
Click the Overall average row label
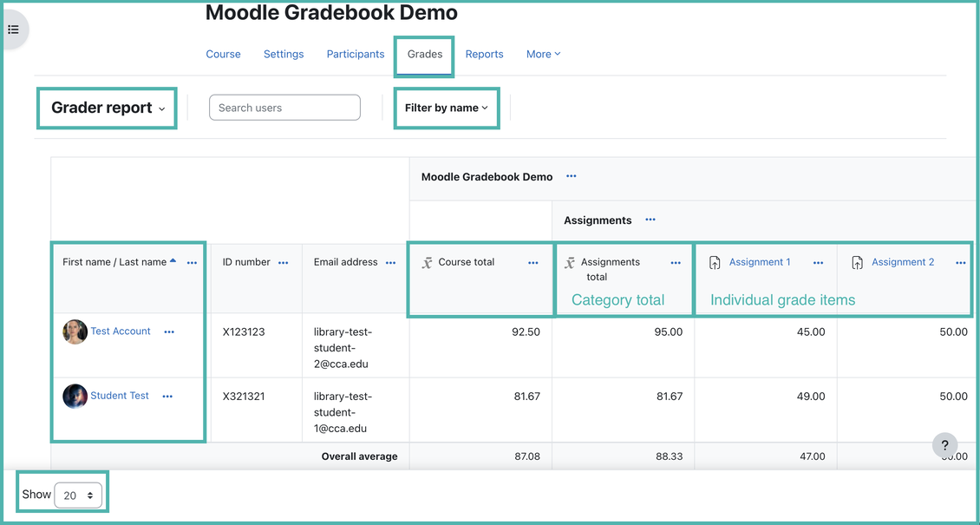359,456
